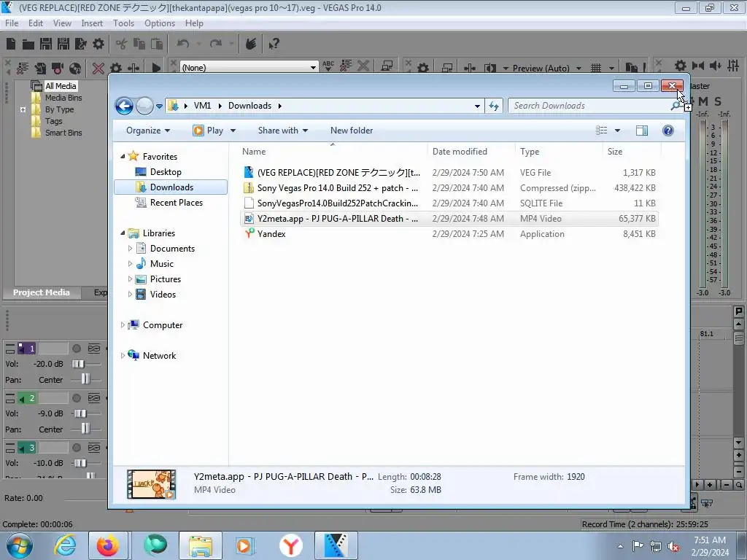Click the first Save disk icon in VEGAS toolbar
The height and width of the screenshot is (560, 747).
coord(46,44)
